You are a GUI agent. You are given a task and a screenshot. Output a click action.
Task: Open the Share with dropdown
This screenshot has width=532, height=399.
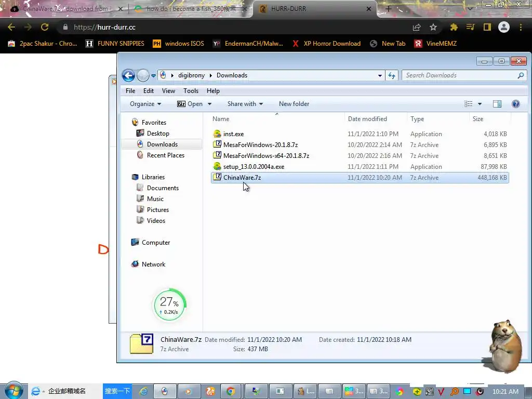coord(245,104)
